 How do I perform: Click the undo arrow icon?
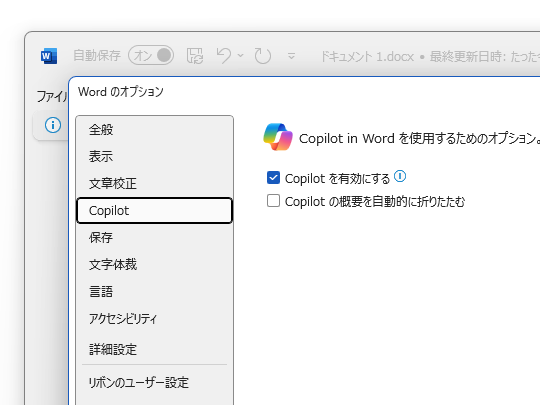224,55
